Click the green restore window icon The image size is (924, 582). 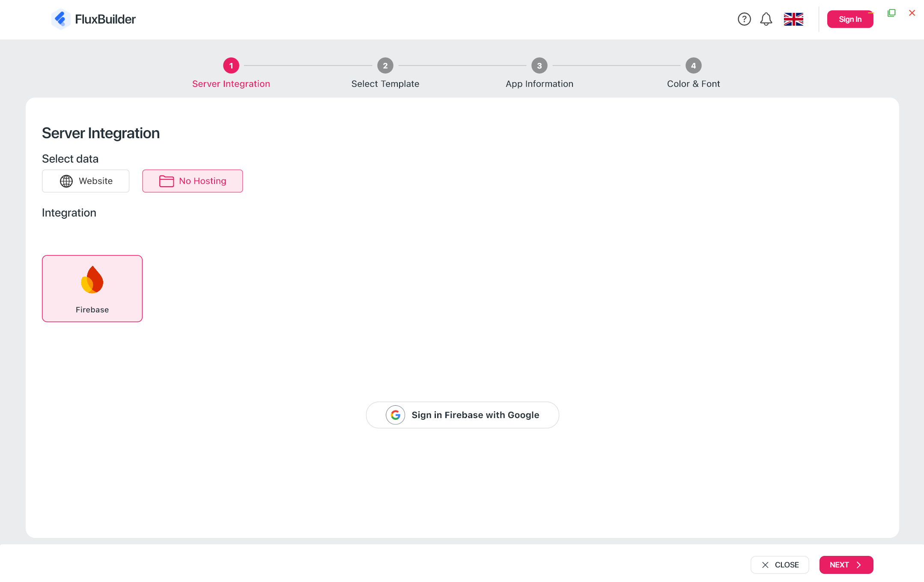pyautogui.click(x=891, y=13)
